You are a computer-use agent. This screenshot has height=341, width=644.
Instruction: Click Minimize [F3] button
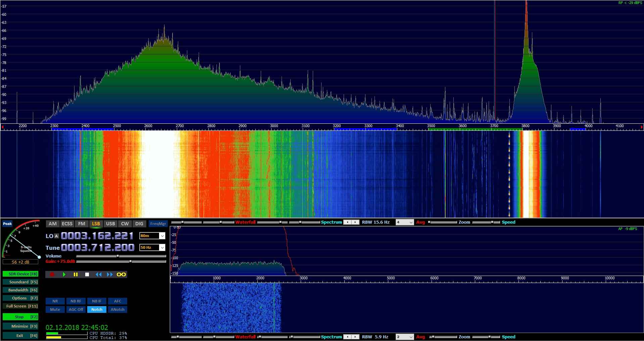(x=20, y=326)
